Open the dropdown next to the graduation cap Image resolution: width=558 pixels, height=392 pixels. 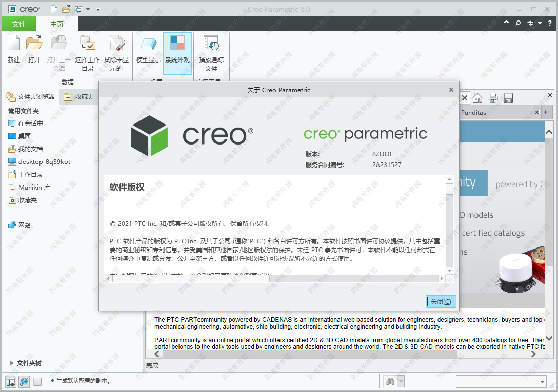coord(540,23)
